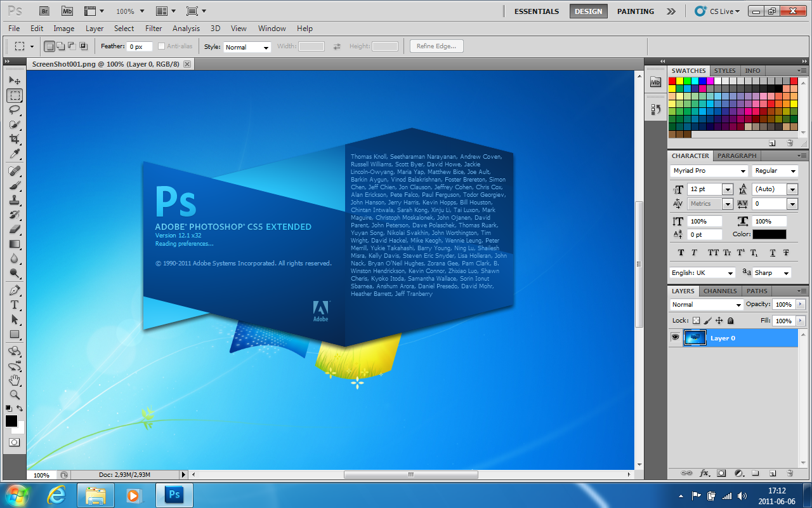812x508 pixels.
Task: Choose the Zoom magnifier tool
Action: pyautogui.click(x=15, y=395)
